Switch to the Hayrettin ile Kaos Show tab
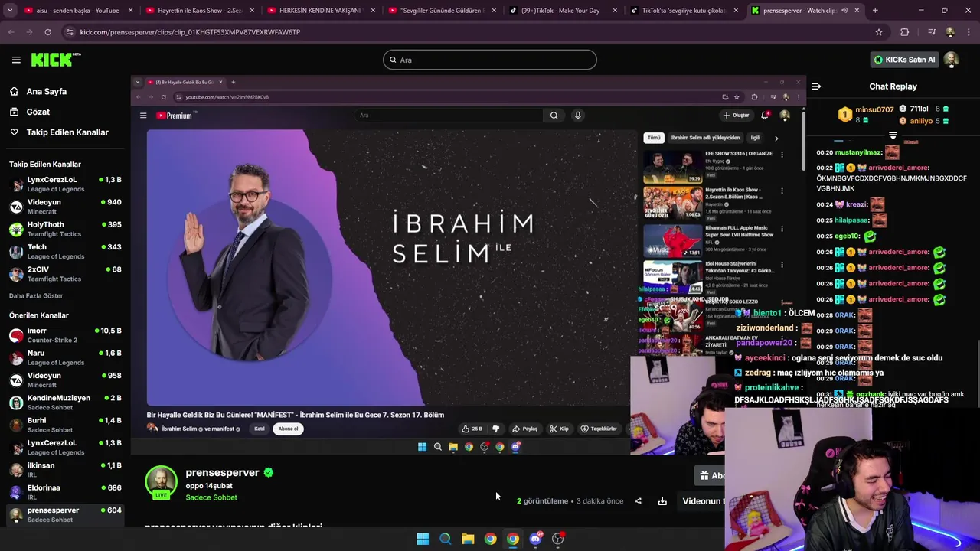Image resolution: width=980 pixels, height=551 pixels. [200, 11]
